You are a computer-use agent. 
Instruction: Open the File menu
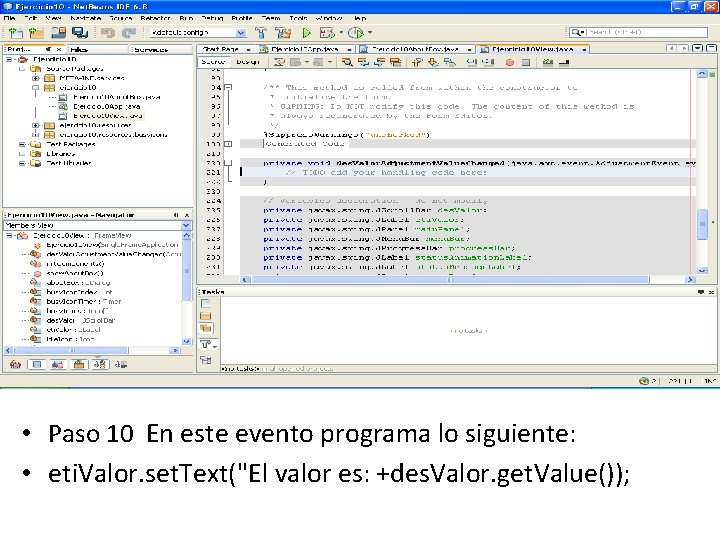(x=10, y=18)
